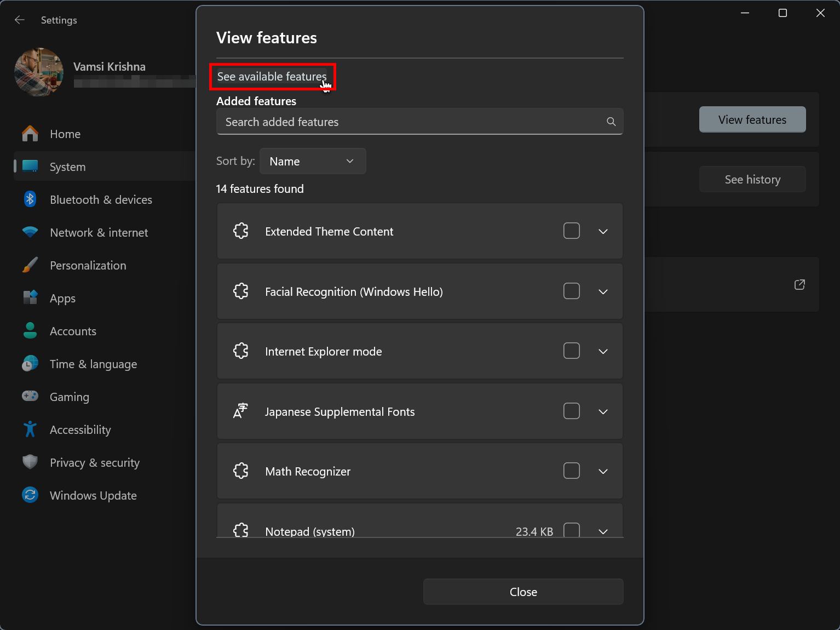Click the Math Recognizer label

(x=308, y=471)
